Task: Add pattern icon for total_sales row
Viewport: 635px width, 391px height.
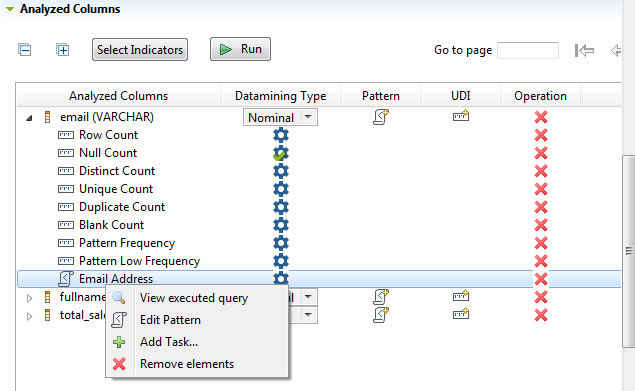Action: point(381,315)
